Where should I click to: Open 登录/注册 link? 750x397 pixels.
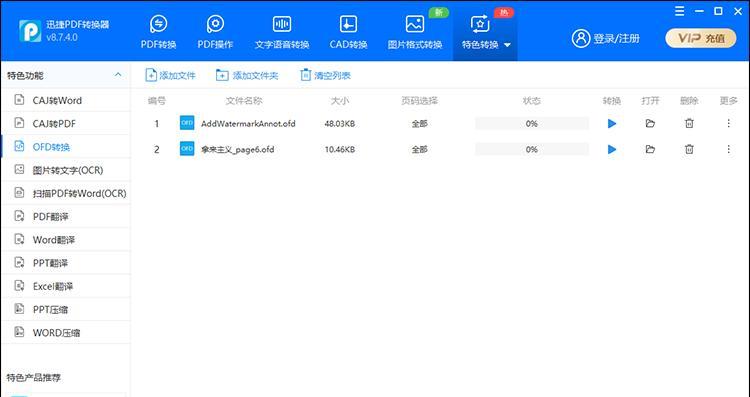(x=617, y=39)
